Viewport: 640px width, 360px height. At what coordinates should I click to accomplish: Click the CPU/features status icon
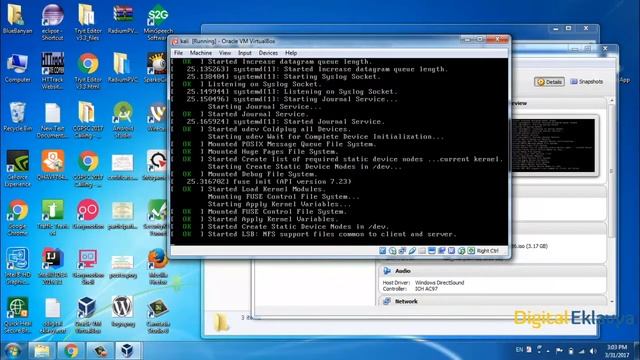(x=451, y=251)
